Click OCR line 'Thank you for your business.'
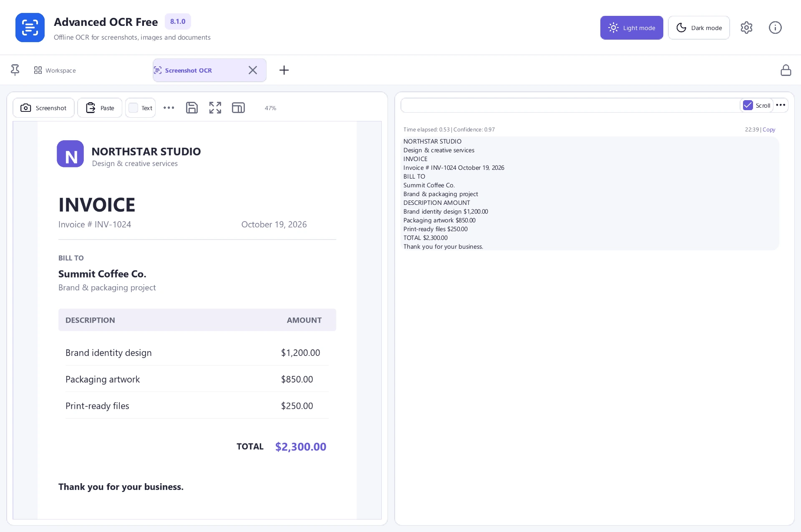801x532 pixels. [443, 247]
